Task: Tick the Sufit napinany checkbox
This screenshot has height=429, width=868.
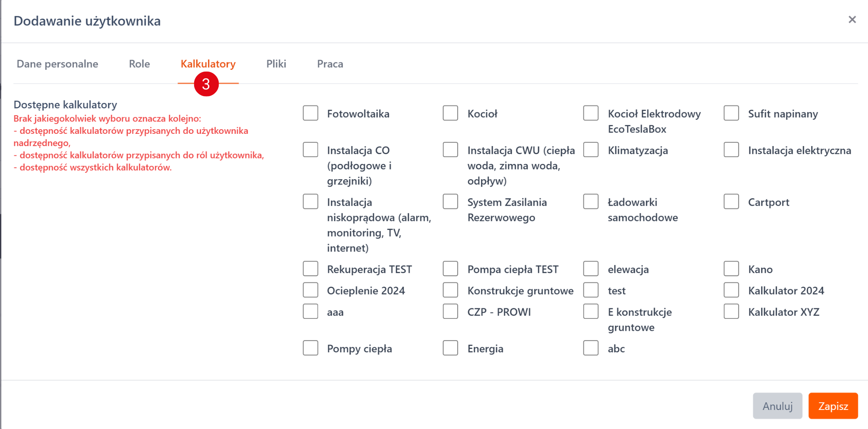Action: point(731,113)
